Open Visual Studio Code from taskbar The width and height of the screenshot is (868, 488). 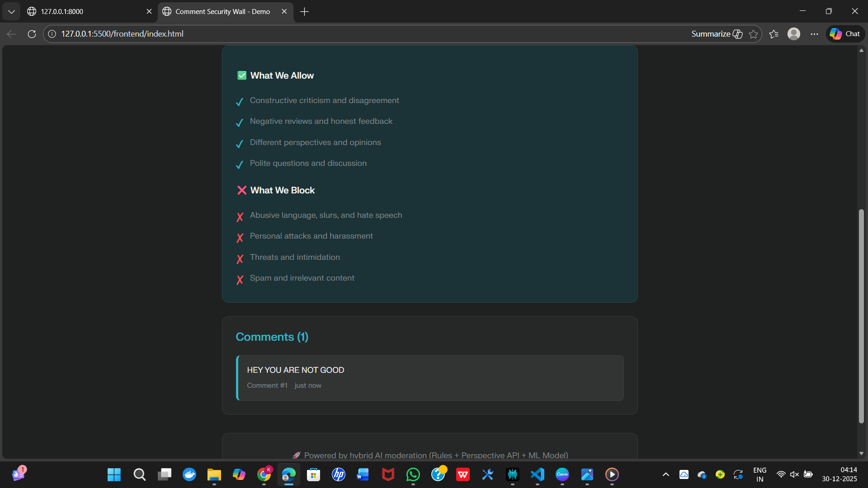point(538,474)
